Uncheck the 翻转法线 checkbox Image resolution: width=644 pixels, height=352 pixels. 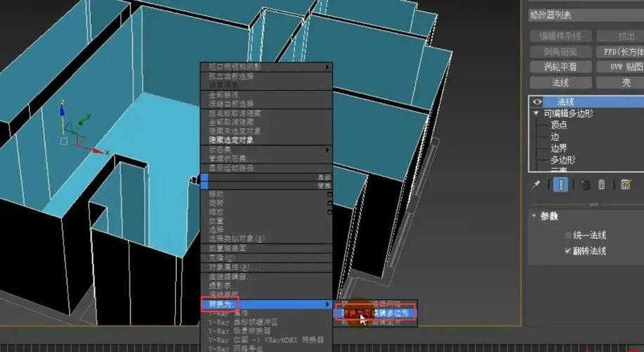[568, 251]
